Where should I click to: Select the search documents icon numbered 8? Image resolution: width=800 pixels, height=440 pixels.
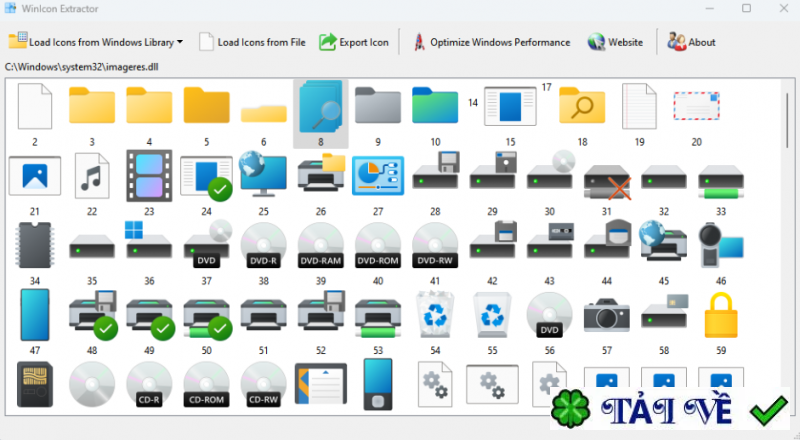[320, 106]
